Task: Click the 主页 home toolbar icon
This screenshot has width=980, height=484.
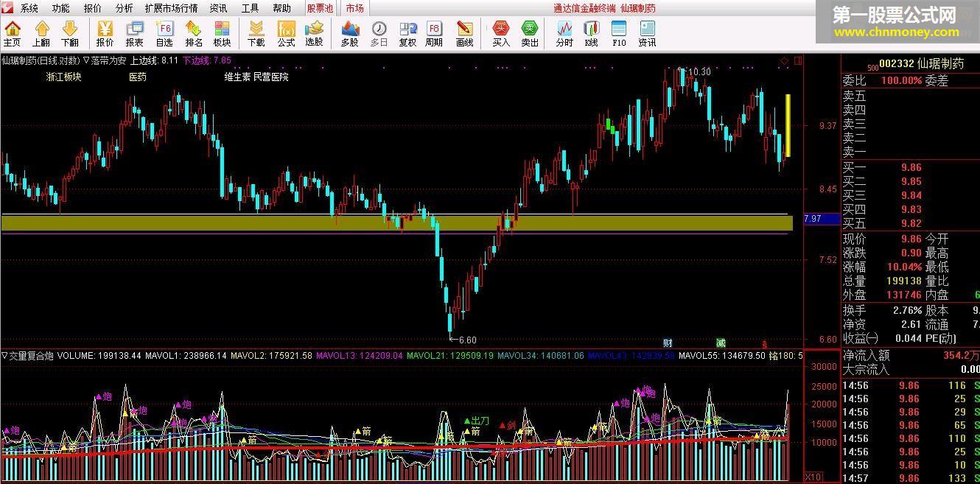Action: click(13, 34)
